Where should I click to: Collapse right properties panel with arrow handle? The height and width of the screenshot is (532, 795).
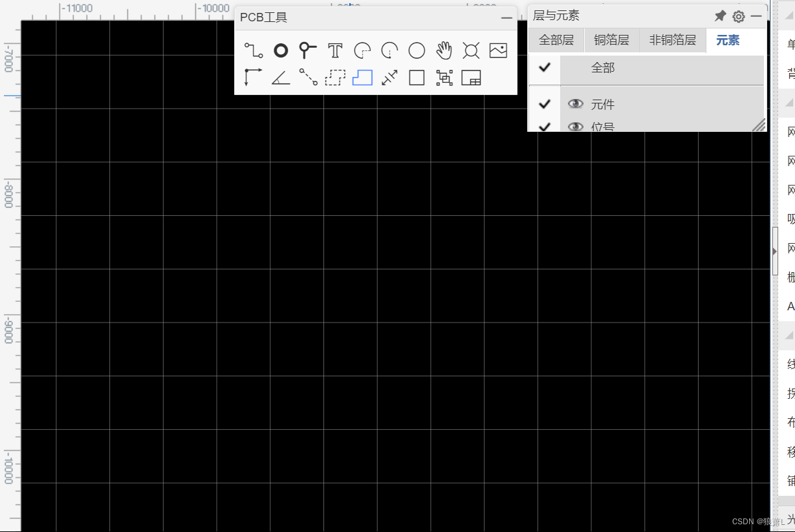tap(775, 251)
